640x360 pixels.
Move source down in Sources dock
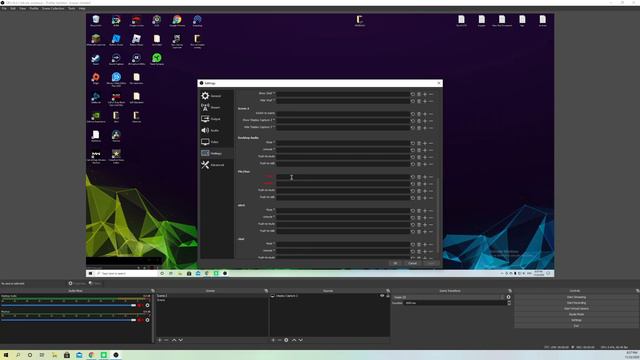tap(300, 340)
